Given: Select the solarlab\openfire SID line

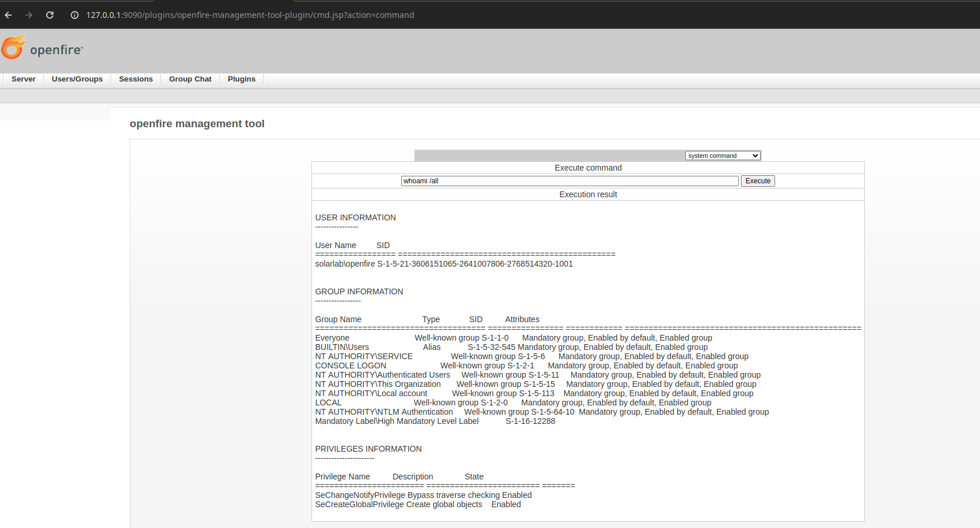Looking at the screenshot, I should click(x=444, y=264).
